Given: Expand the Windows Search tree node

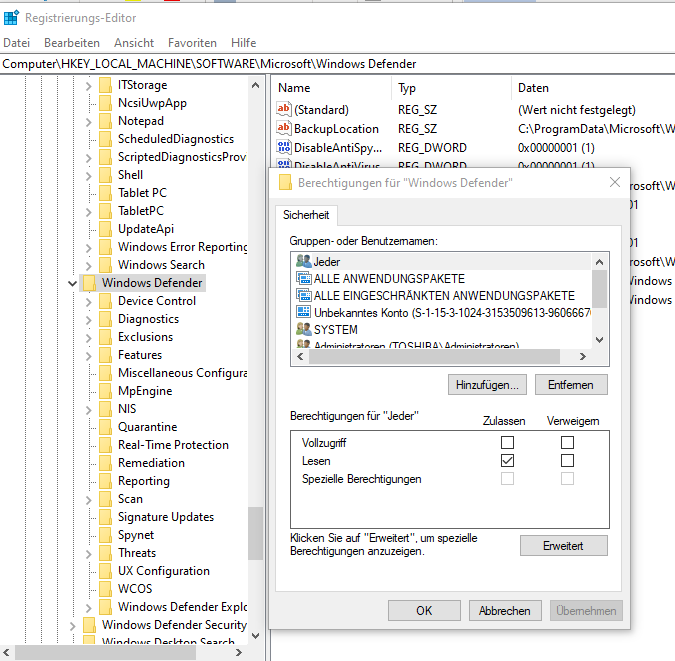Looking at the screenshot, I should (x=88, y=266).
